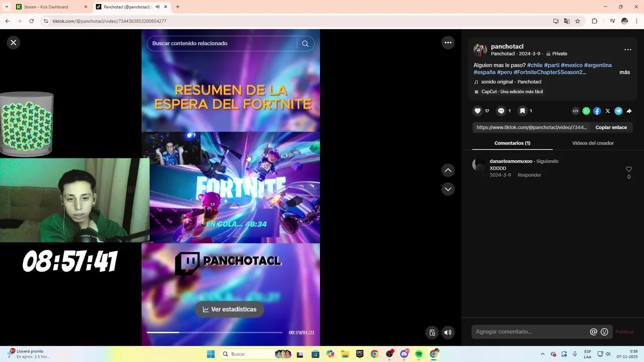Open the CapCut editing link
Screen dimensions: 644x362
(512, 92)
